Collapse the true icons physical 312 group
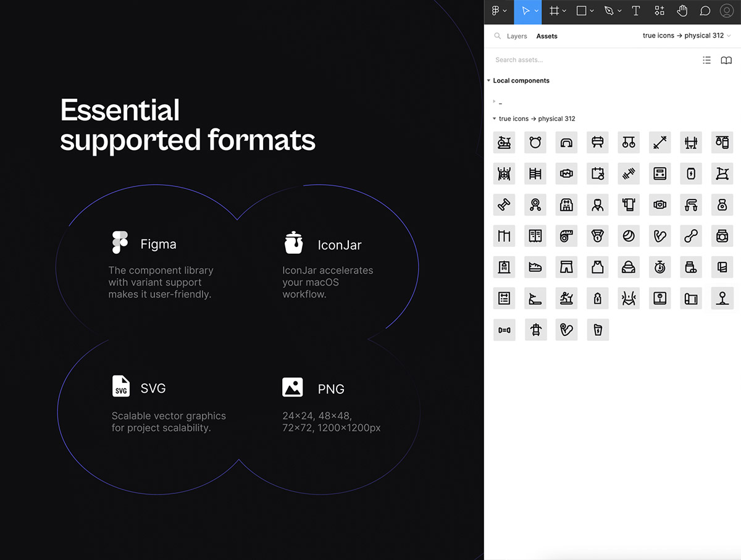The height and width of the screenshot is (560, 741). point(495,119)
